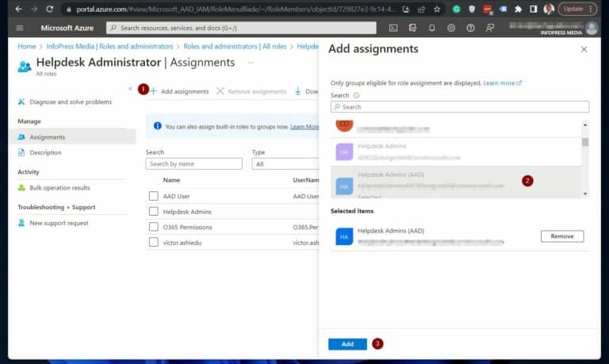Sort by the Name column header
The height and width of the screenshot is (364, 609).
tap(171, 180)
